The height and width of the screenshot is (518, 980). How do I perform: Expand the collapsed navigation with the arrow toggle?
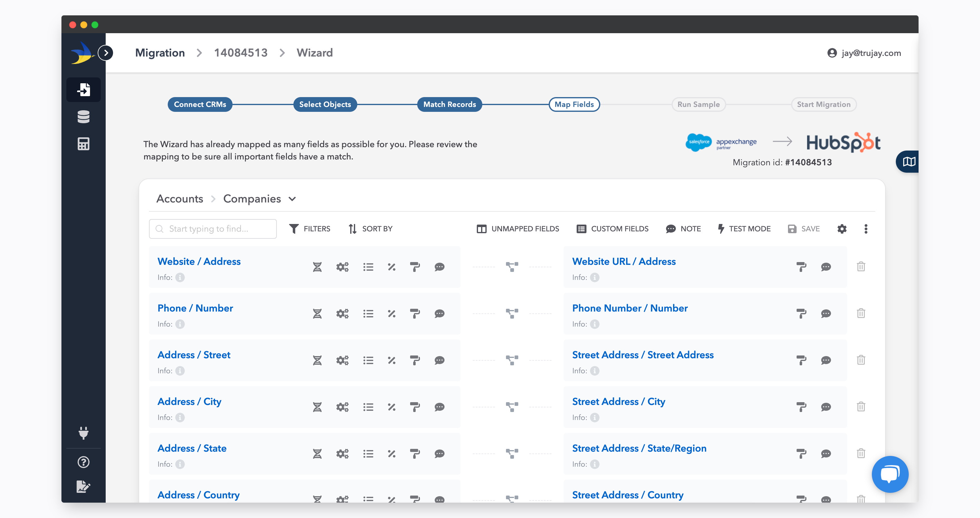point(105,53)
